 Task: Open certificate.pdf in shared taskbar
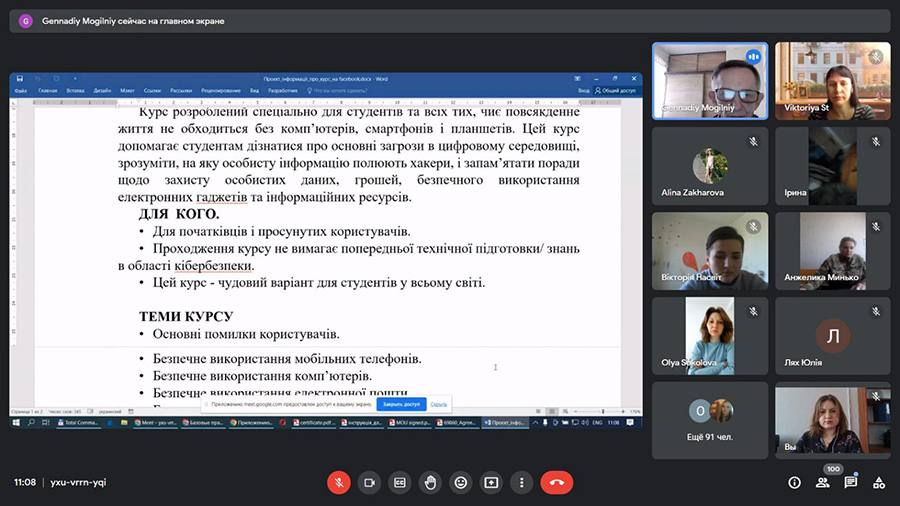(x=313, y=422)
